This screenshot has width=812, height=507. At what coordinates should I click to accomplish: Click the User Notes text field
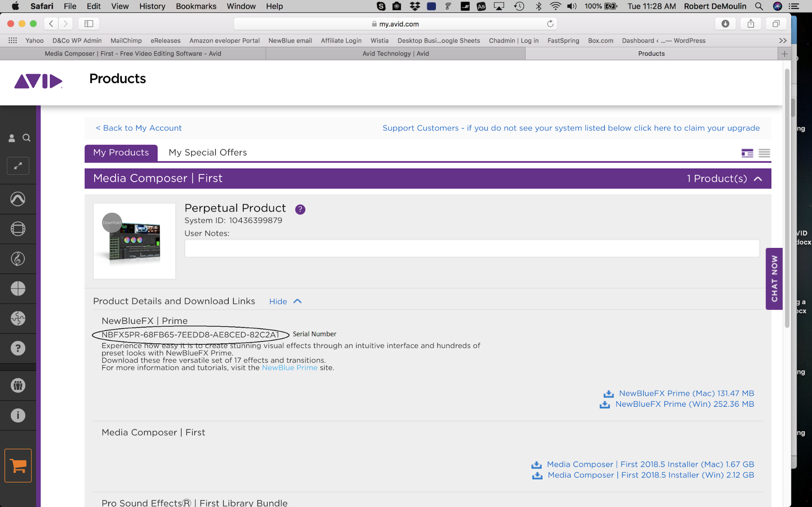(472, 248)
